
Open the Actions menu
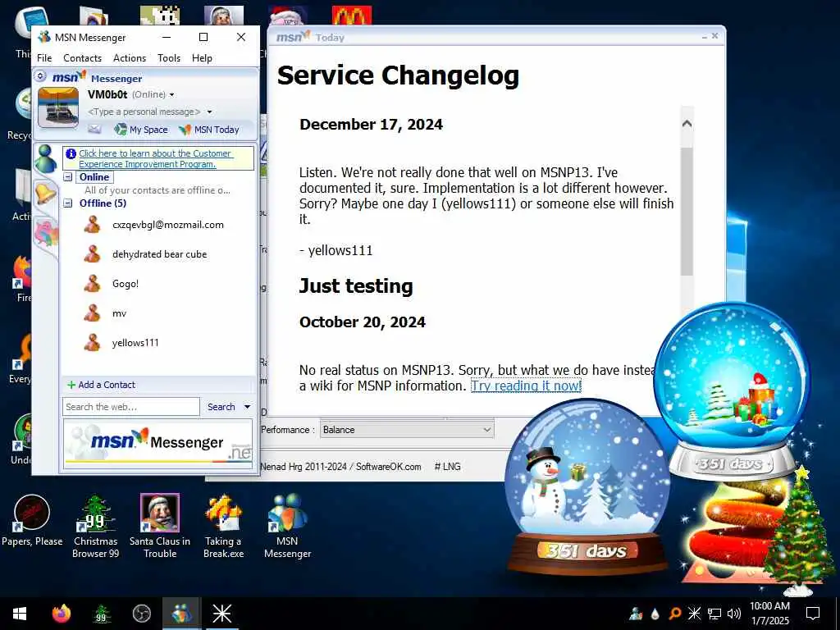(x=130, y=58)
